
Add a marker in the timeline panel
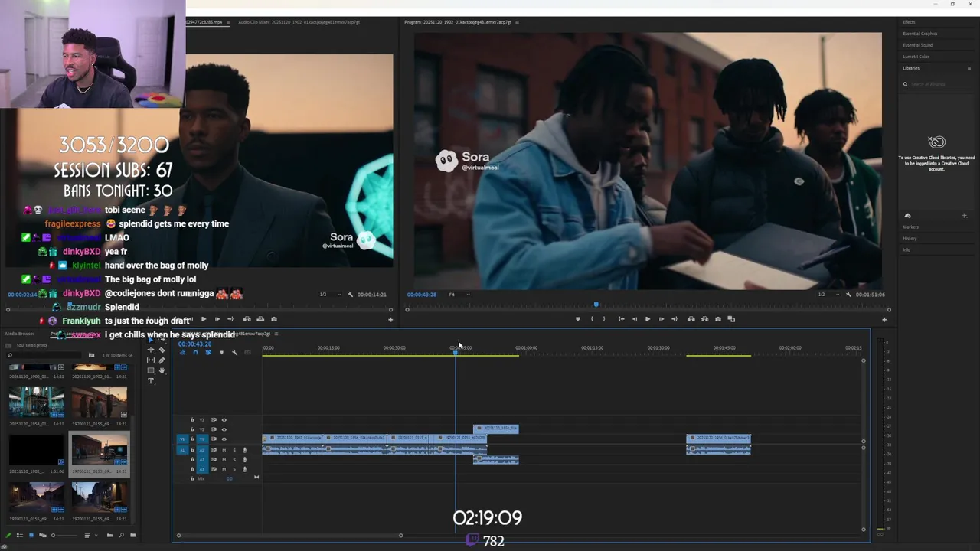tap(221, 352)
